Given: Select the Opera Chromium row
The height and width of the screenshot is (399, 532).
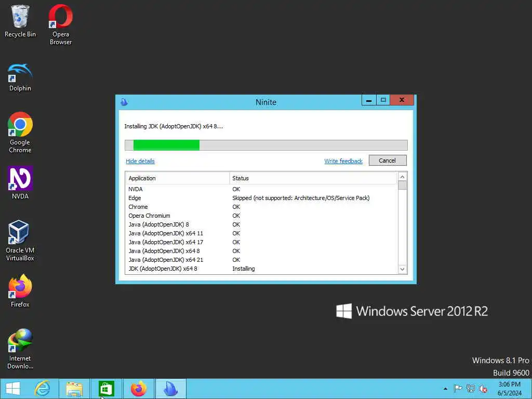Looking at the screenshot, I should click(261, 216).
